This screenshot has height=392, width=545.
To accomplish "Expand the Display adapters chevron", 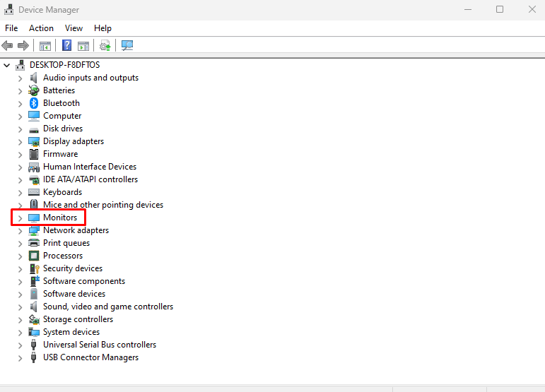I will click(20, 142).
